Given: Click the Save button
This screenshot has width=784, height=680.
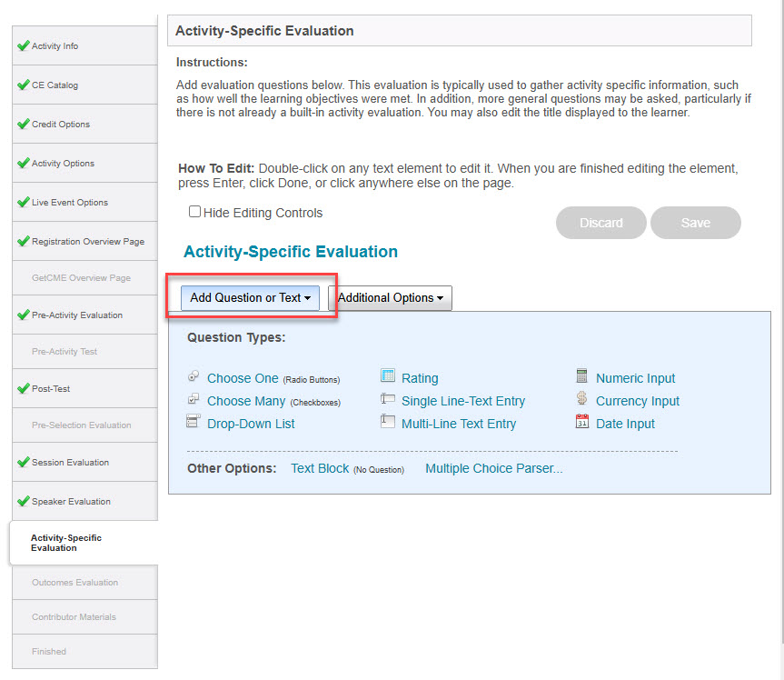Looking at the screenshot, I should [x=696, y=223].
